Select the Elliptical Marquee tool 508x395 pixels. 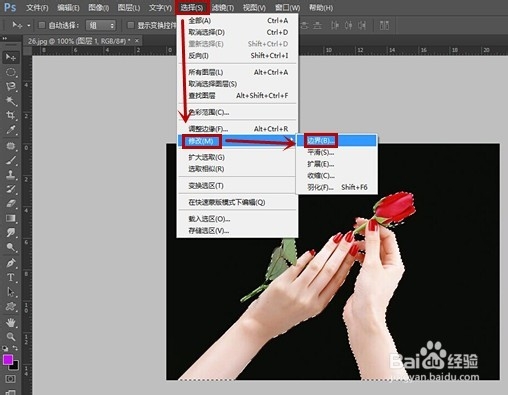(x=11, y=72)
